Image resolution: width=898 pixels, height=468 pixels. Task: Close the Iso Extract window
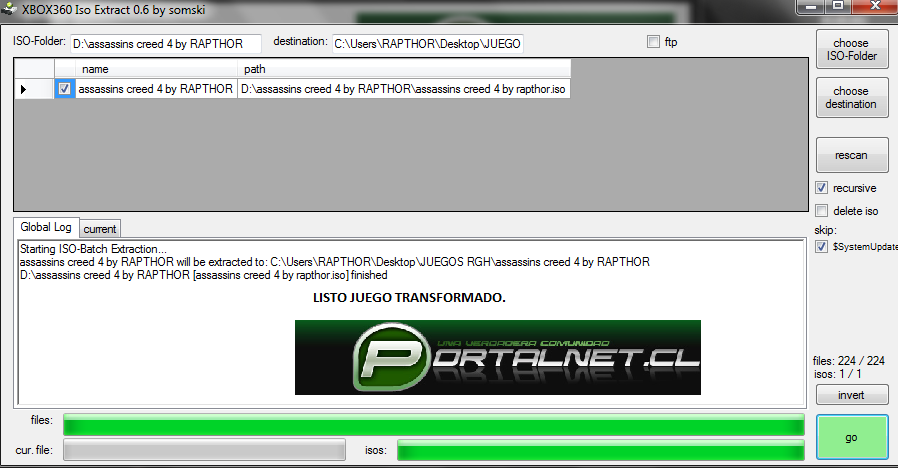pyautogui.click(x=875, y=7)
